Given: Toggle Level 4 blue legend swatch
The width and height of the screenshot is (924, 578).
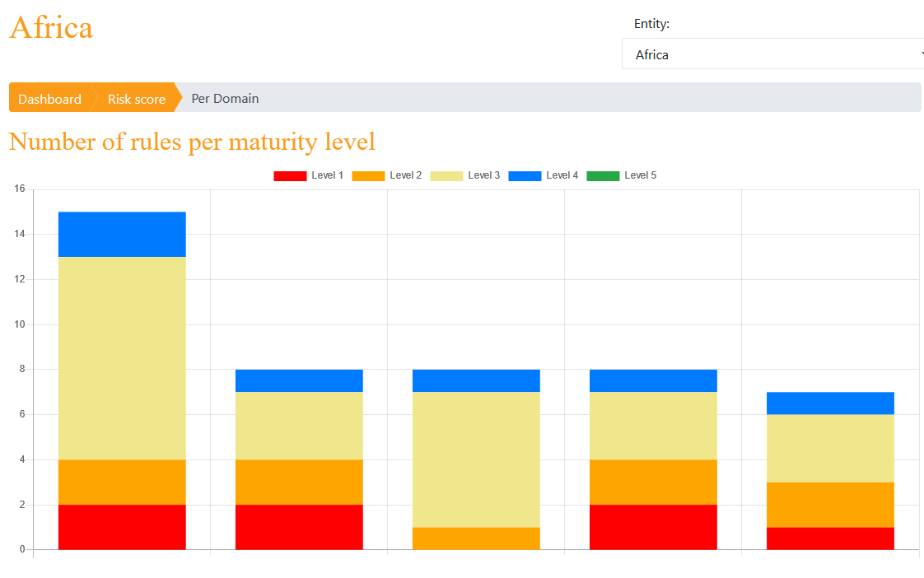Looking at the screenshot, I should (x=525, y=175).
